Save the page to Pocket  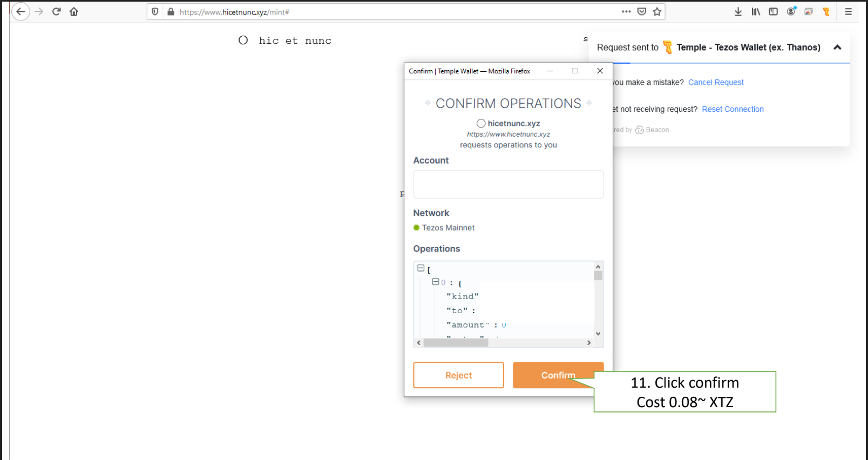pos(642,11)
